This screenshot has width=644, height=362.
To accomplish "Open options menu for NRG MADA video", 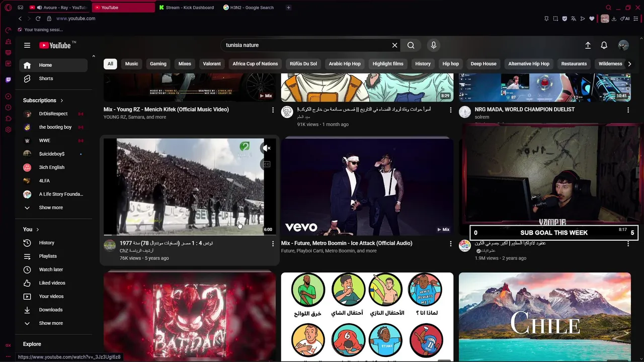I will point(628,110).
